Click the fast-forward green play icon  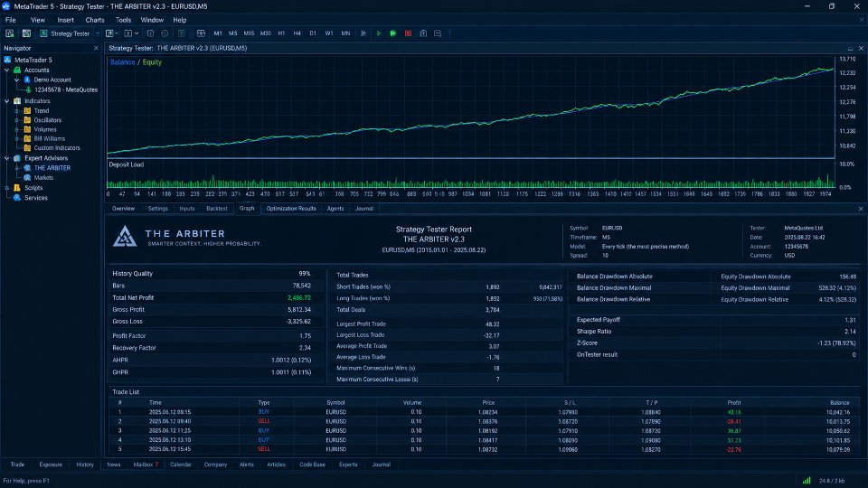click(393, 33)
